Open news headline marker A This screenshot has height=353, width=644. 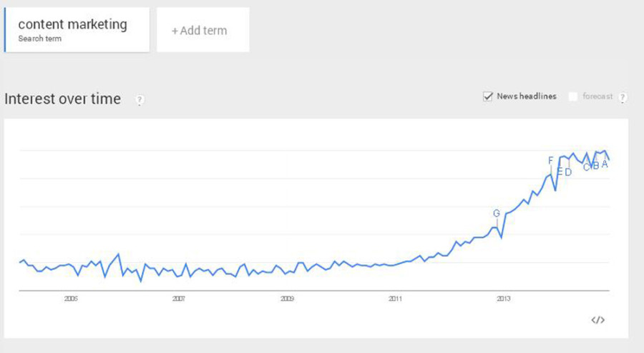tap(605, 164)
